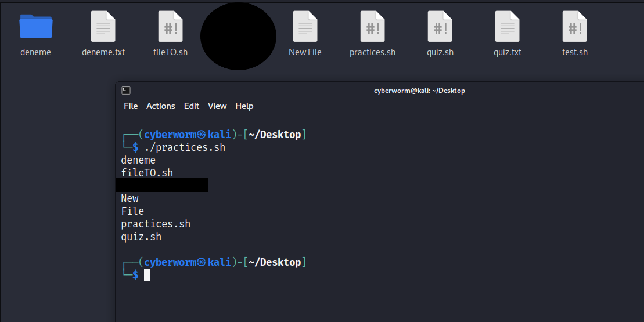This screenshot has width=644, height=322.
Task: Select the test.sh script icon
Action: pos(574,26)
